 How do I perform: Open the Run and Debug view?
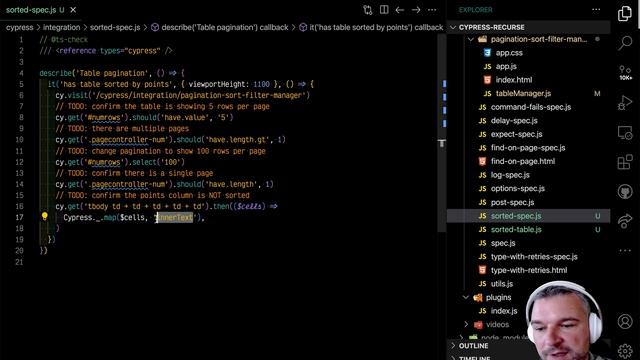pyautogui.click(x=625, y=102)
